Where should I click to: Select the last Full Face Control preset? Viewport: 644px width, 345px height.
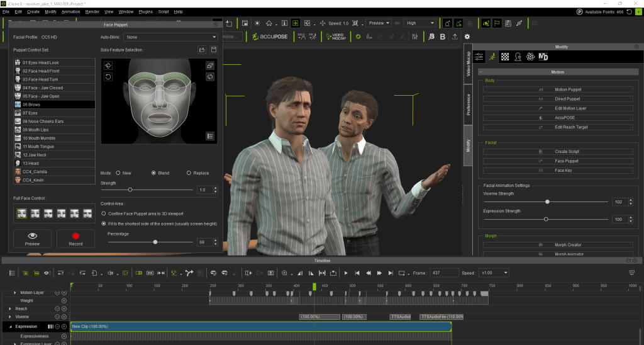87,213
